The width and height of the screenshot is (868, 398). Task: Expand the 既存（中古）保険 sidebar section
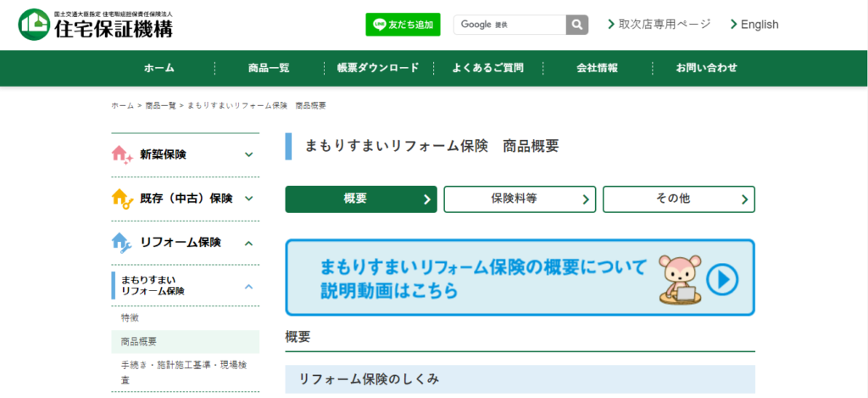click(x=248, y=199)
